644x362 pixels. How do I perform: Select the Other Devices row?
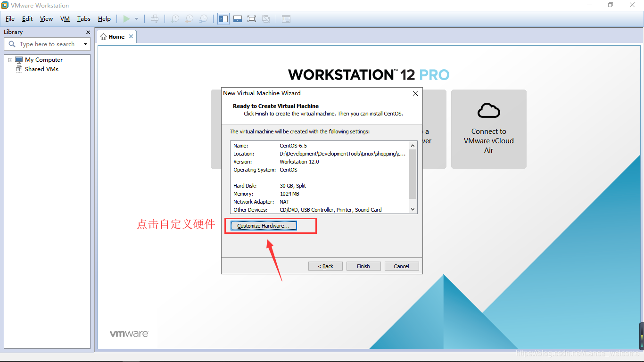[x=320, y=210]
